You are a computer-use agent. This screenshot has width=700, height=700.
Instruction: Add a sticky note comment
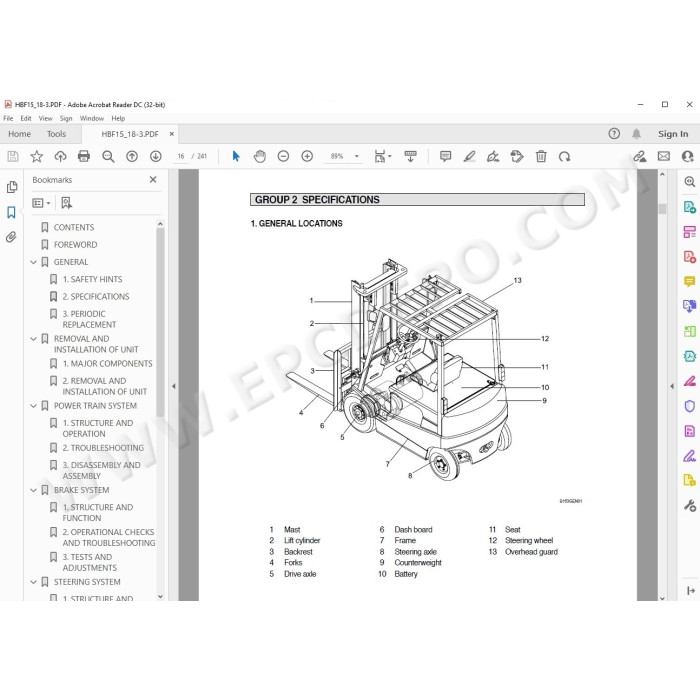[x=445, y=156]
